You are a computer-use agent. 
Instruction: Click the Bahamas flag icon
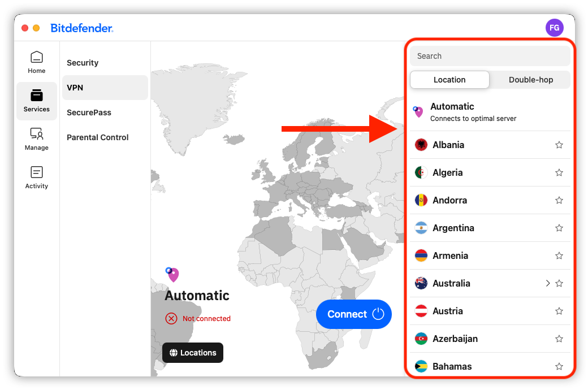(x=421, y=366)
